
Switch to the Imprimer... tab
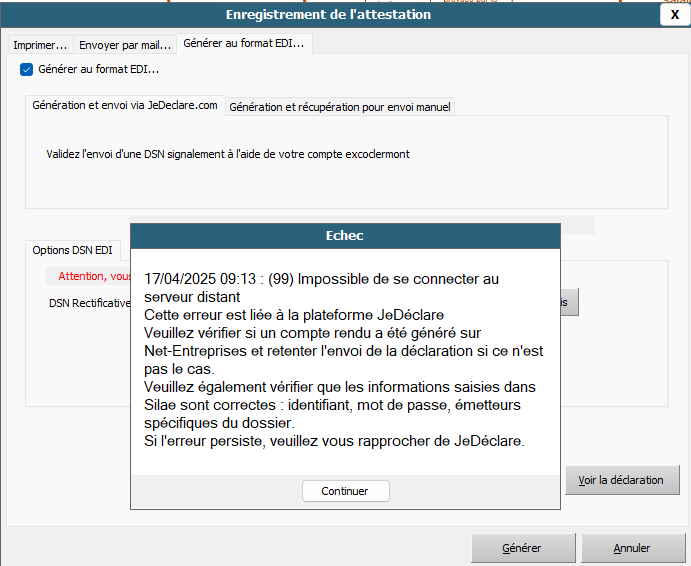[40, 45]
